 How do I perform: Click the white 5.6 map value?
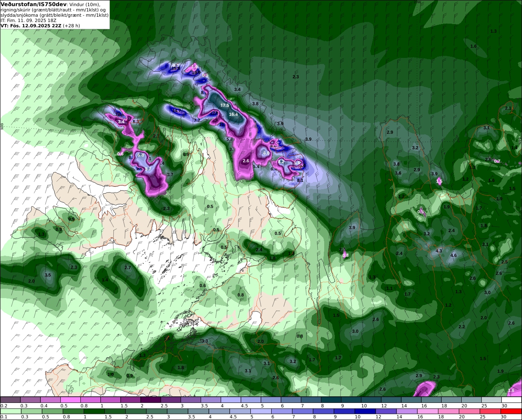tap(297, 163)
